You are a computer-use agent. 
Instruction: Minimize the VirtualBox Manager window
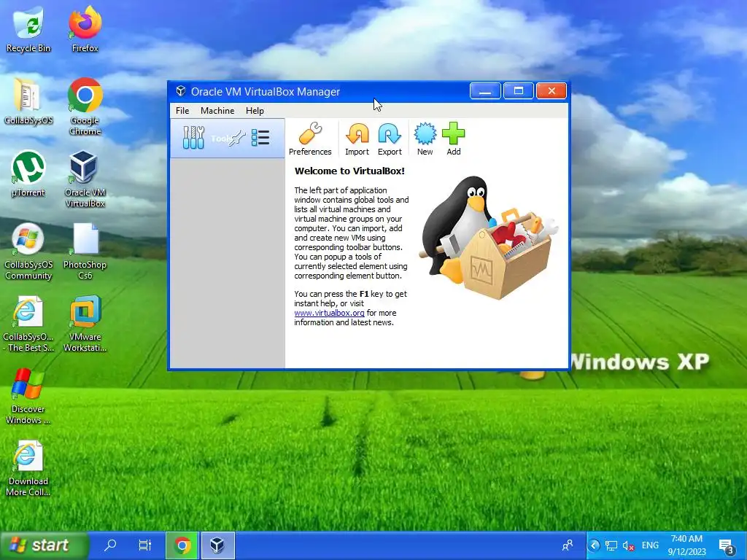point(485,91)
